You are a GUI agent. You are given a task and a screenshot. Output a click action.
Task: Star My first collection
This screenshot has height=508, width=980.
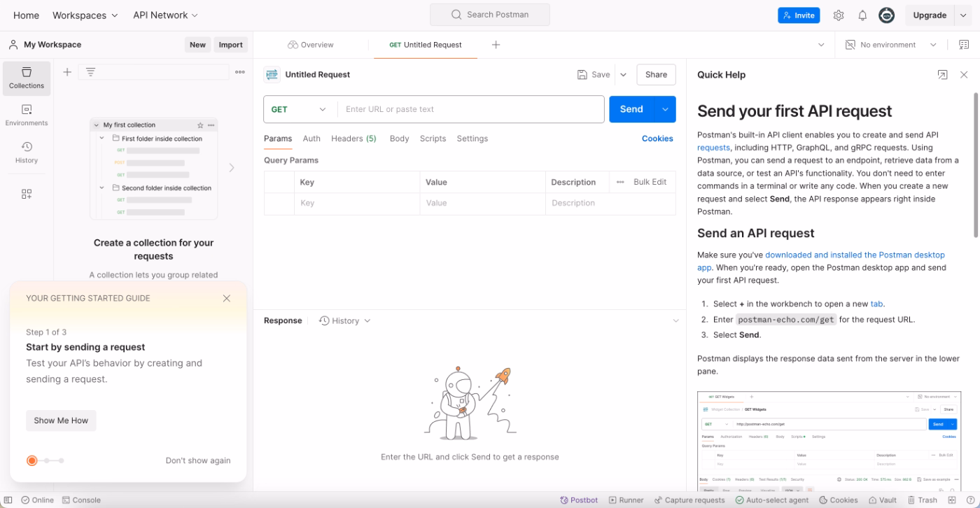tap(199, 125)
